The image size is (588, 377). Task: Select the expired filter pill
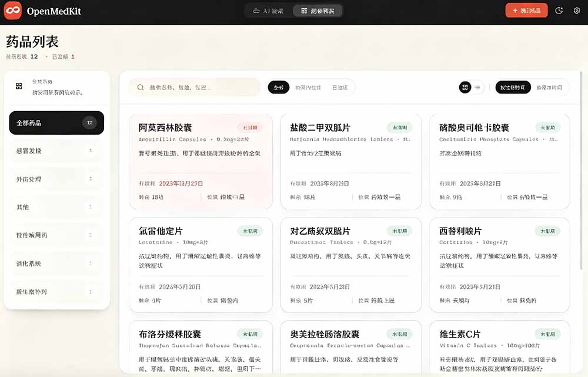pos(340,88)
